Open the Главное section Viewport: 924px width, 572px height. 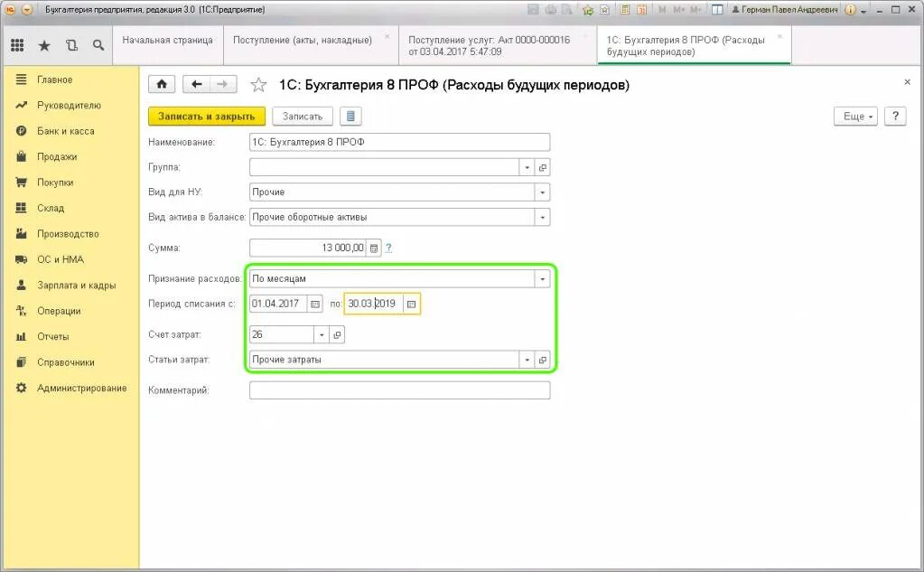click(x=55, y=80)
